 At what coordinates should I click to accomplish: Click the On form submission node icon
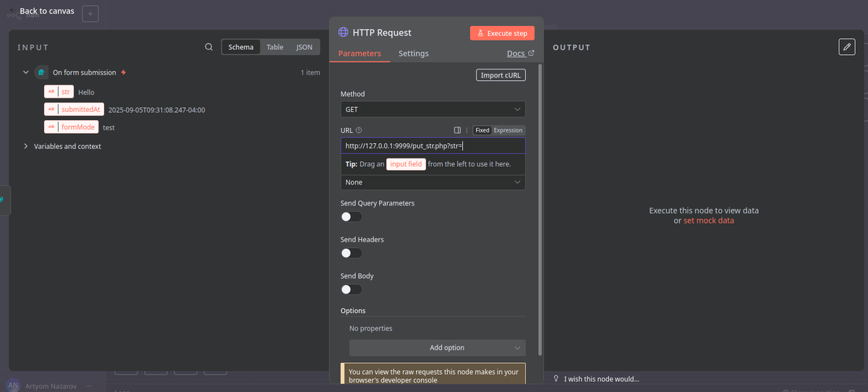click(41, 72)
